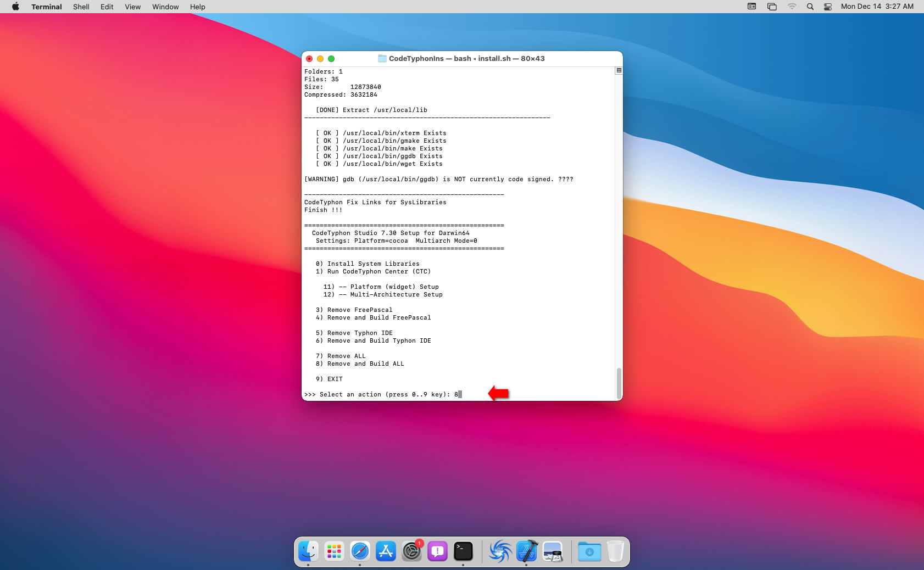Open the Help menu
The image size is (924, 570).
tap(198, 7)
